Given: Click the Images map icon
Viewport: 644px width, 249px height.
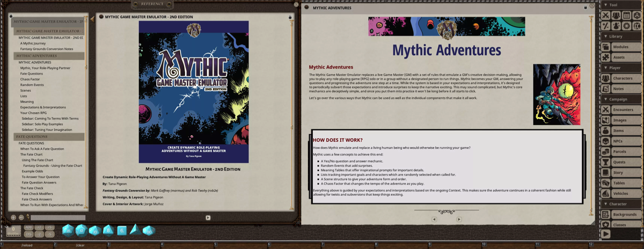Looking at the screenshot, I should pos(605,120).
